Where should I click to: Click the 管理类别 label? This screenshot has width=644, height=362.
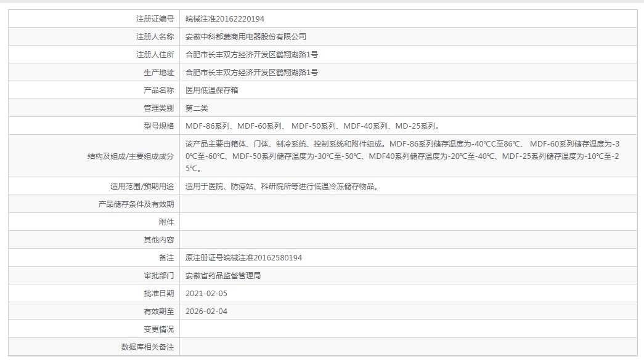point(158,108)
